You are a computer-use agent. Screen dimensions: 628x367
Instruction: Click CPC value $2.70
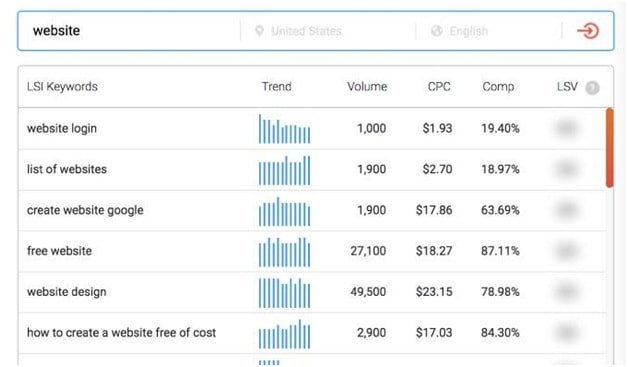click(437, 169)
